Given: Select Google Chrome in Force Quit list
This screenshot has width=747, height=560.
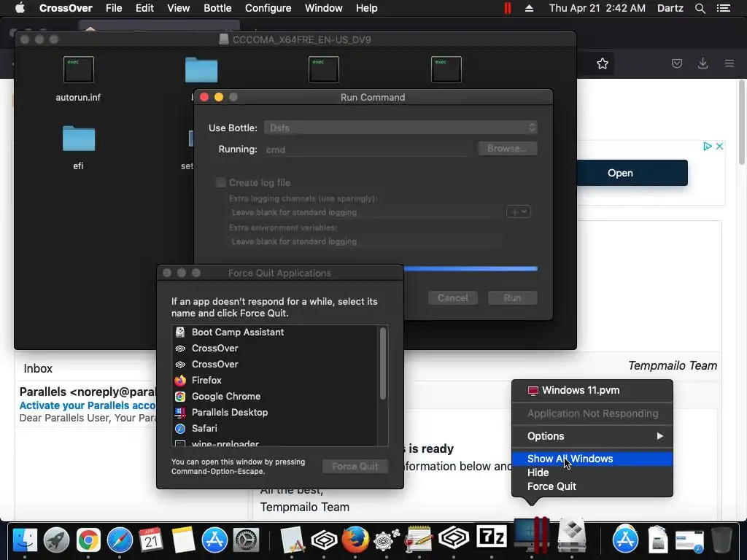Looking at the screenshot, I should (x=275, y=396).
